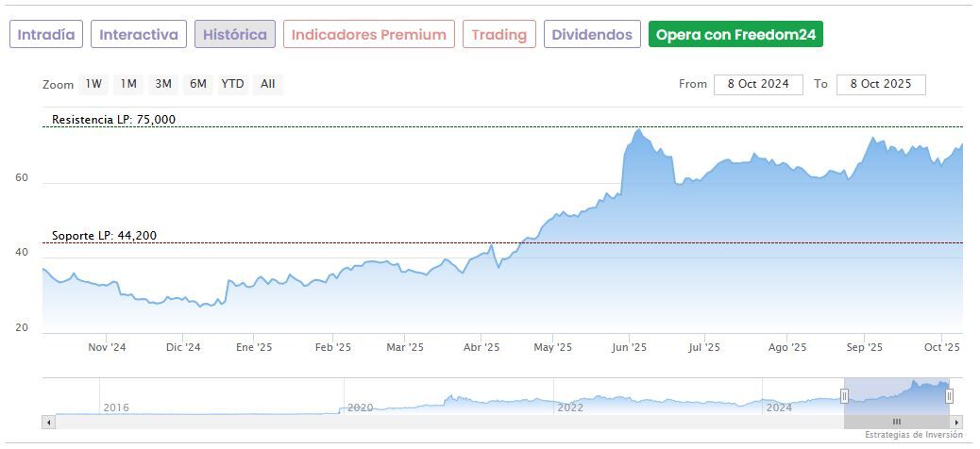
Task: Show the Dividendos tab
Action: 592,35
